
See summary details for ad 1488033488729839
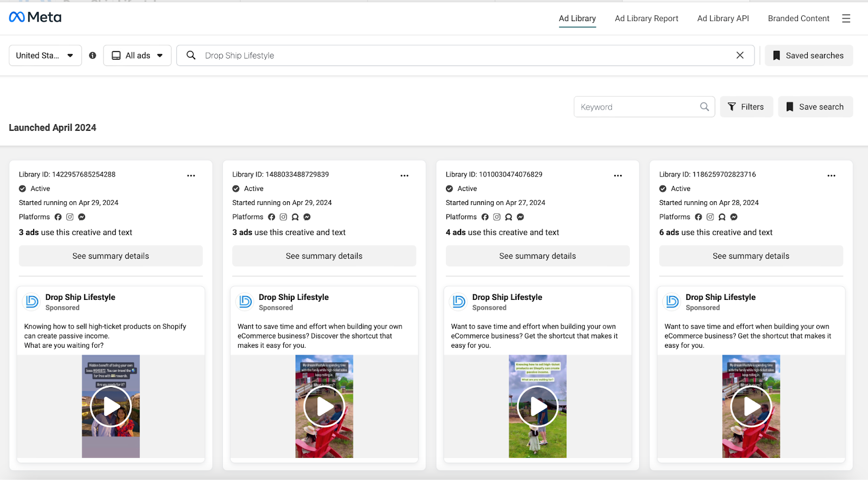pos(324,256)
